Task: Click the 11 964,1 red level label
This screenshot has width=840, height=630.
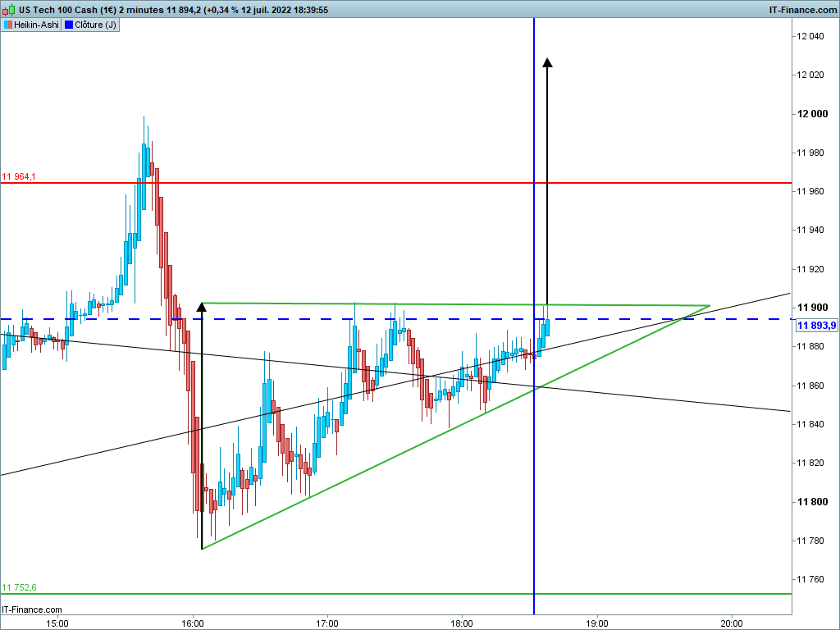Action: click(x=19, y=177)
